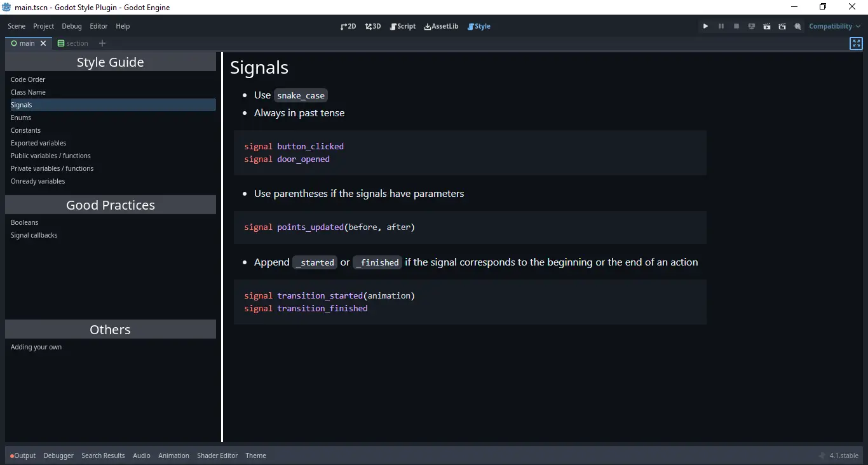Image resolution: width=868 pixels, height=465 pixels.
Task: Toggle distraction-free mode icon
Action: (857, 43)
